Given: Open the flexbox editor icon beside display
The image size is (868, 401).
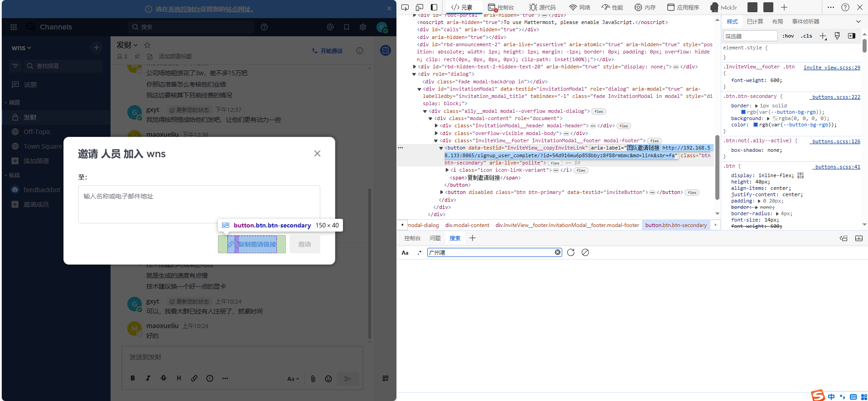Looking at the screenshot, I should [x=800, y=175].
